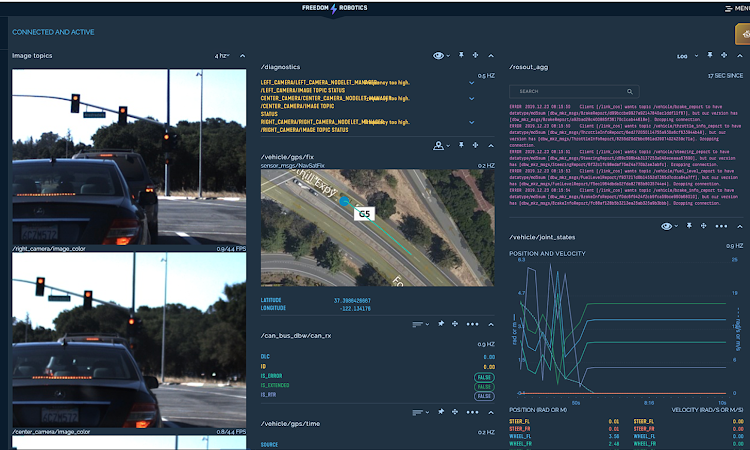
Task: Click the G5 route label on the map
Action: [x=364, y=214]
